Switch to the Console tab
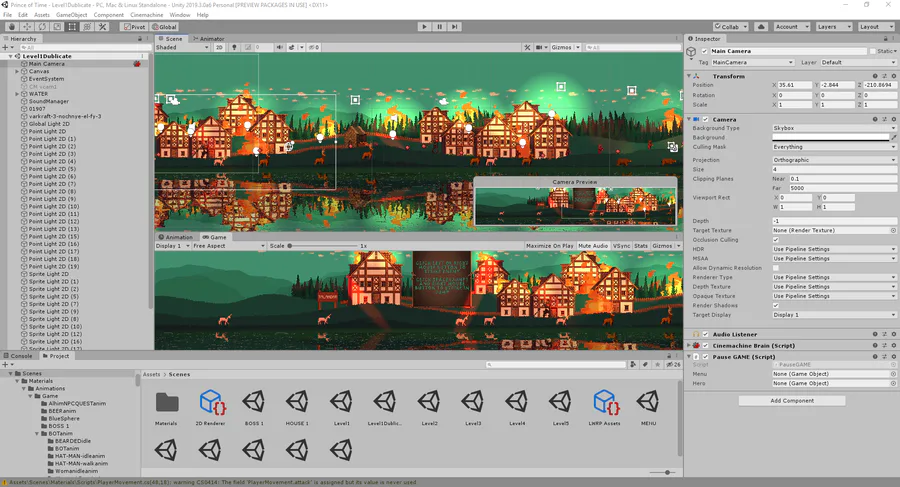Screen dimensions: 900x487 tap(18, 356)
